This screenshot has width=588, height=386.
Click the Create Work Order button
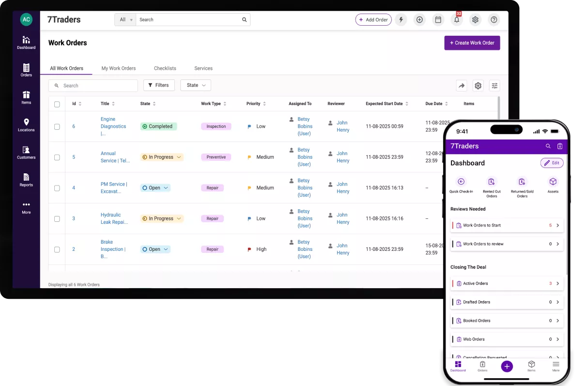(472, 43)
